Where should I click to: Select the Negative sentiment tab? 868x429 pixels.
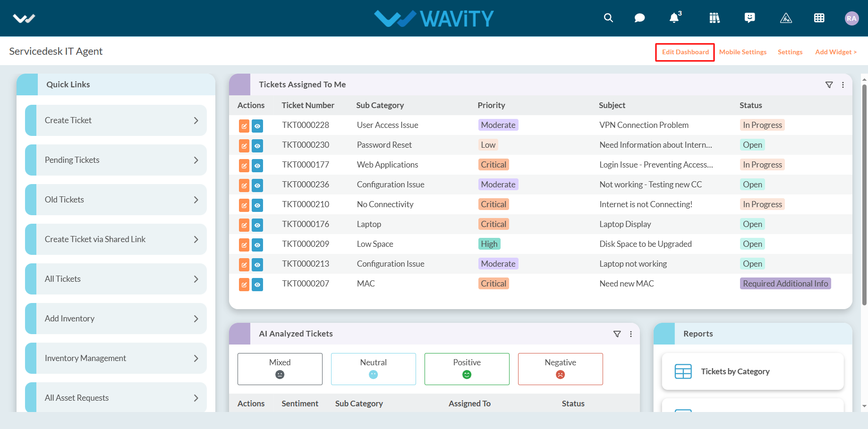pyautogui.click(x=561, y=369)
